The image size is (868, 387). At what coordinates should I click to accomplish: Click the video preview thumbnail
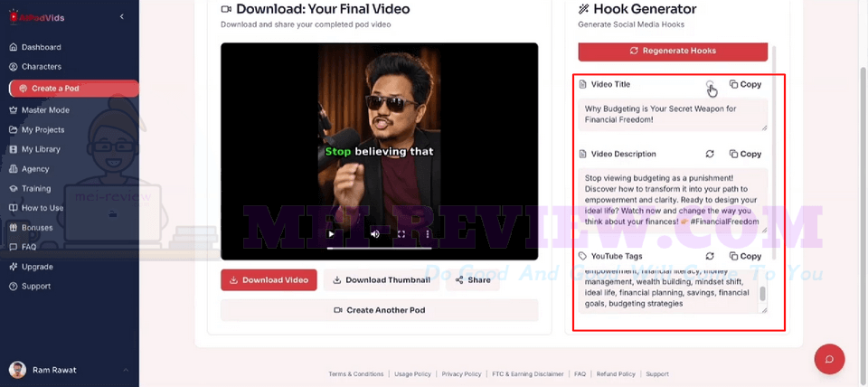point(379,151)
